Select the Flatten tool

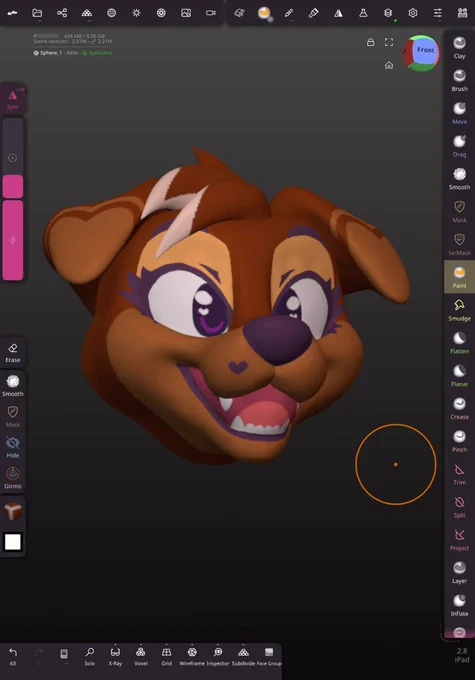click(x=459, y=343)
